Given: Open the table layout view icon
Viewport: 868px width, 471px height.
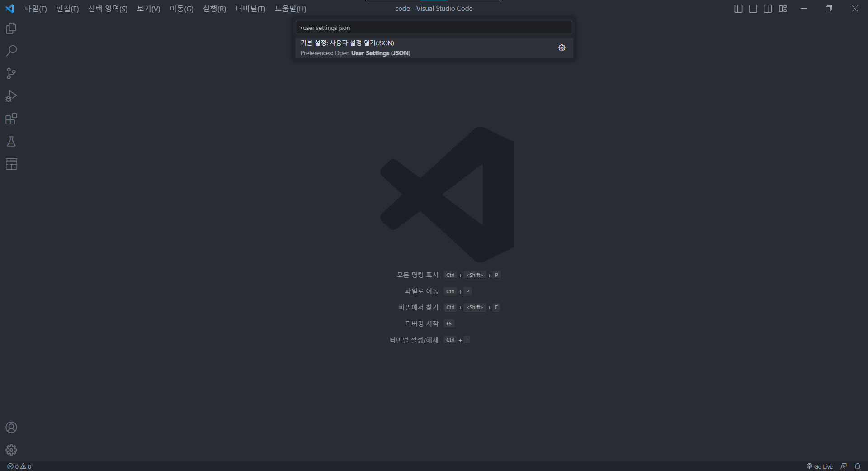Looking at the screenshot, I should tap(11, 164).
